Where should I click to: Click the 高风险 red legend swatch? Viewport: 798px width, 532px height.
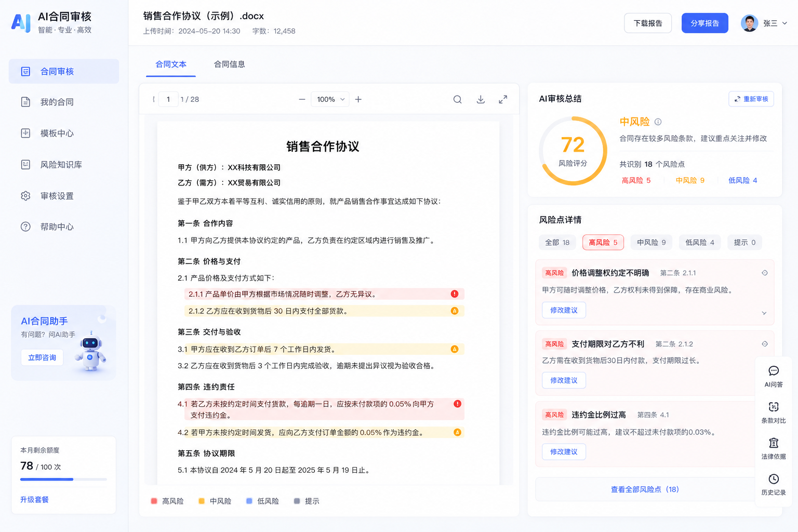click(154, 501)
